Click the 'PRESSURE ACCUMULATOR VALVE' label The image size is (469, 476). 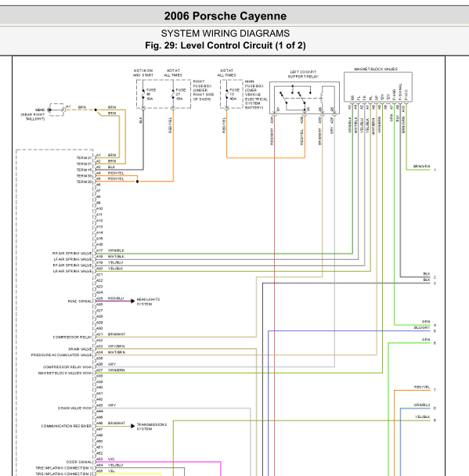pyautogui.click(x=61, y=355)
